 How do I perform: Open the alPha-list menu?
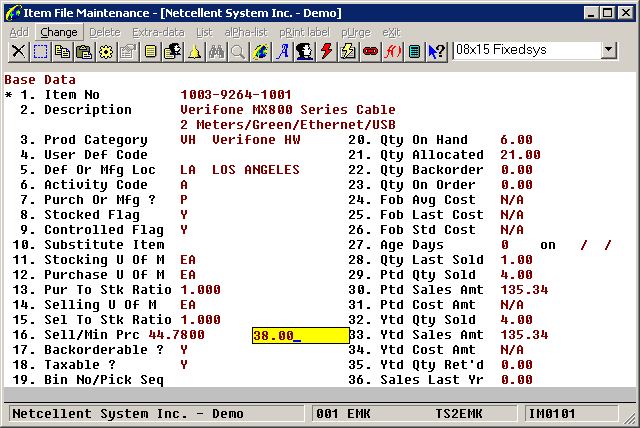[x=246, y=32]
